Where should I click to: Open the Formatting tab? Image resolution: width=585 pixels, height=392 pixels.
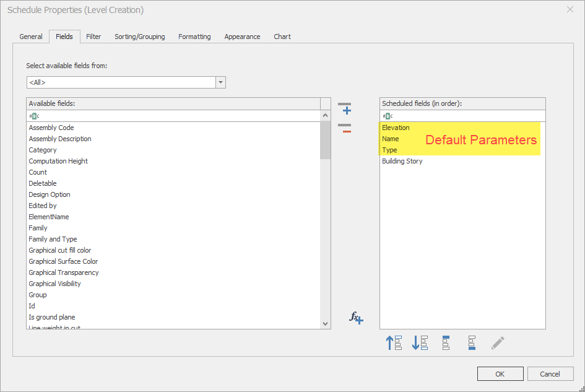click(194, 37)
